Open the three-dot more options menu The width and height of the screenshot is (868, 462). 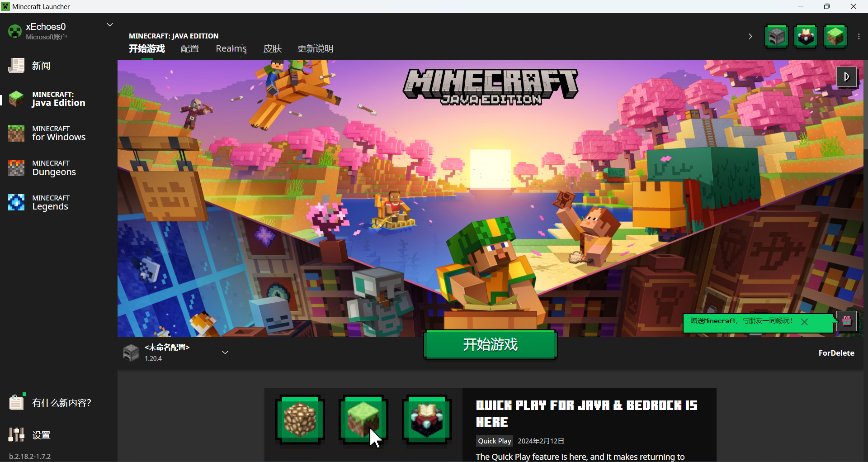[859, 37]
